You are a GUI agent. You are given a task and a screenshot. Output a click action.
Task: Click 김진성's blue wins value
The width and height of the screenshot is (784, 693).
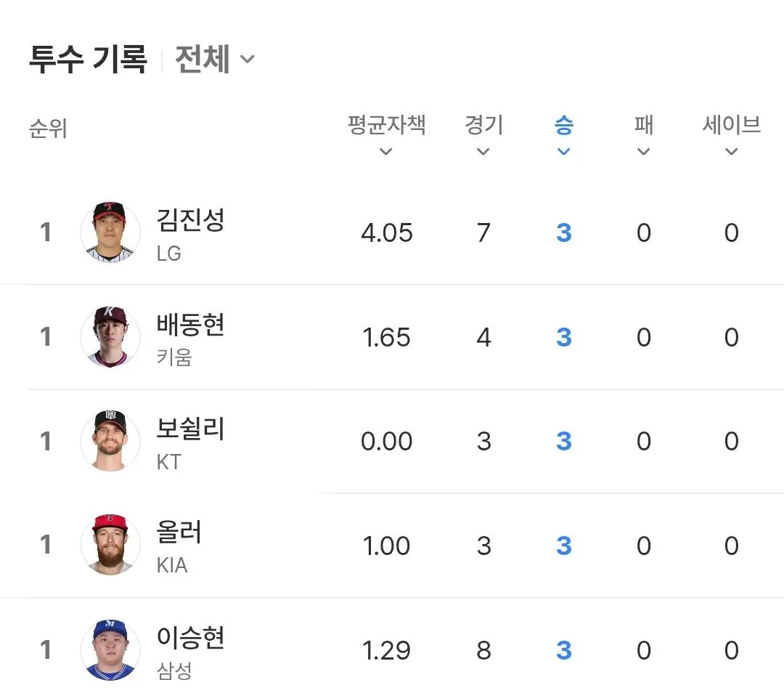563,233
